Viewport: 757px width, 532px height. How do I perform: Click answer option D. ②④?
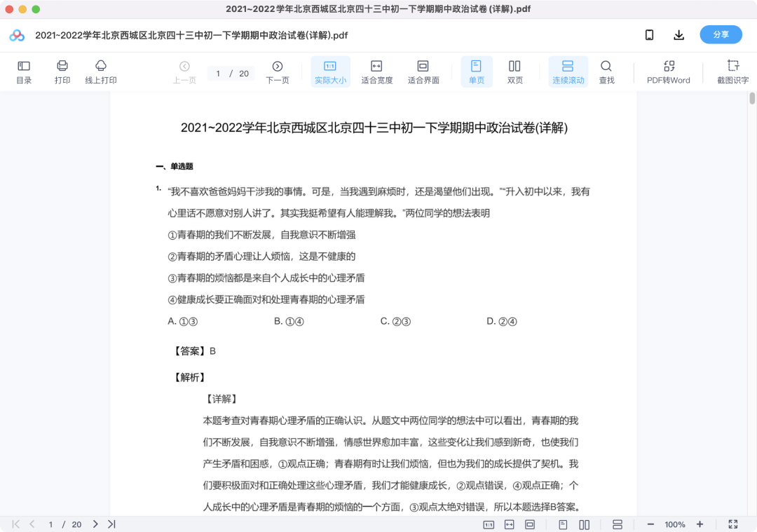pos(502,322)
